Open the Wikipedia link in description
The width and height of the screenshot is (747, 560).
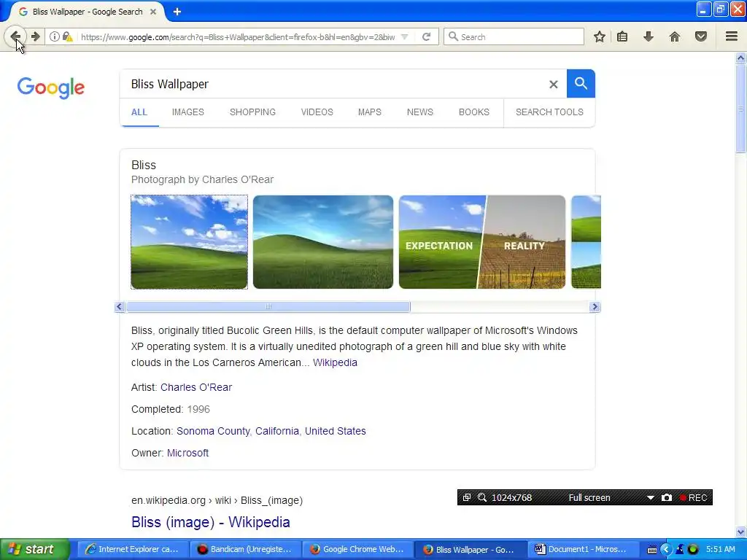pyautogui.click(x=335, y=362)
